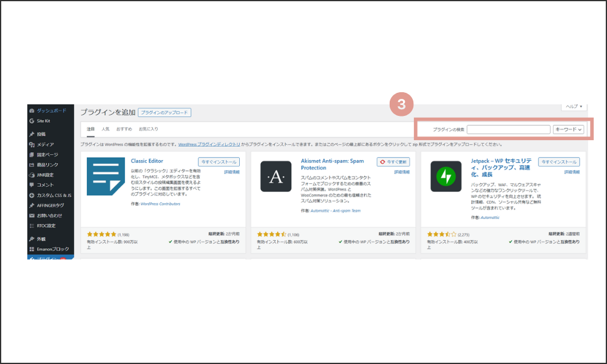Click the Classic Editor plugin title
The image size is (607, 364).
tap(147, 161)
